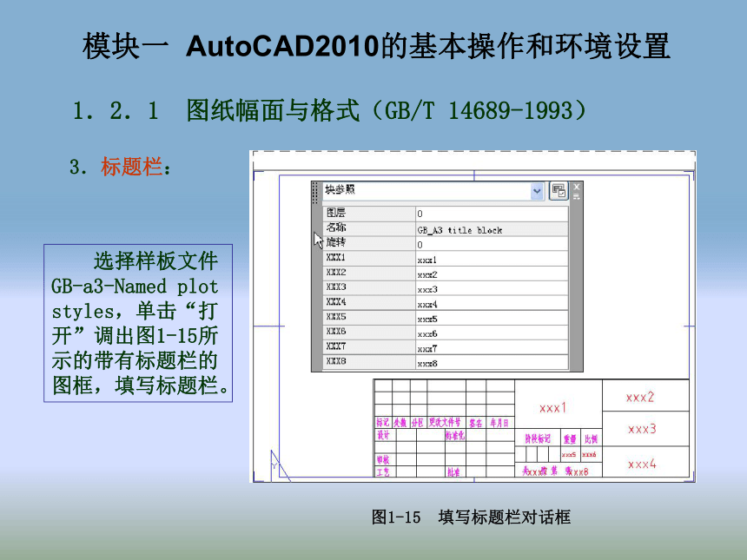Viewport: 747px width, 560px height.
Task: Click the red 标题栏 heading text
Action: pos(131,168)
